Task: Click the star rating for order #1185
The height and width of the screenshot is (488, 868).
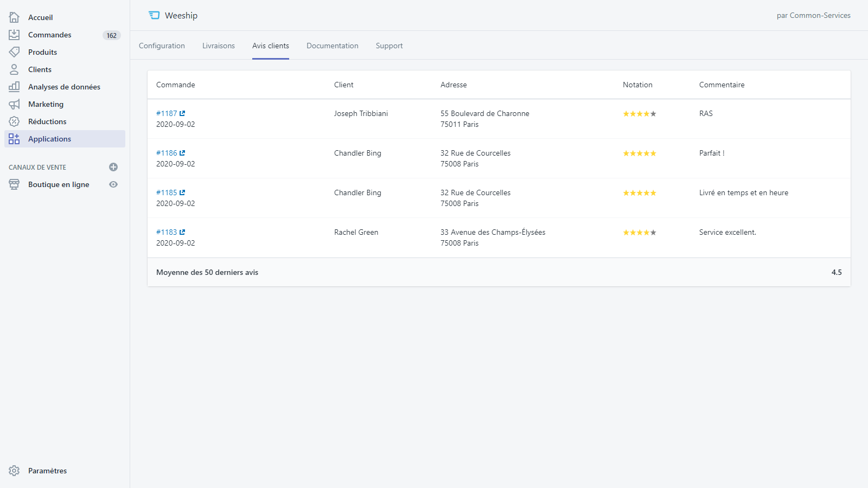Action: click(x=640, y=193)
